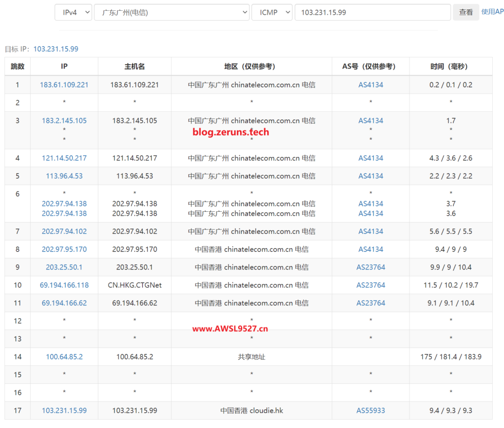Select hostname 69.194.166.62 in hop 11

click(x=135, y=303)
